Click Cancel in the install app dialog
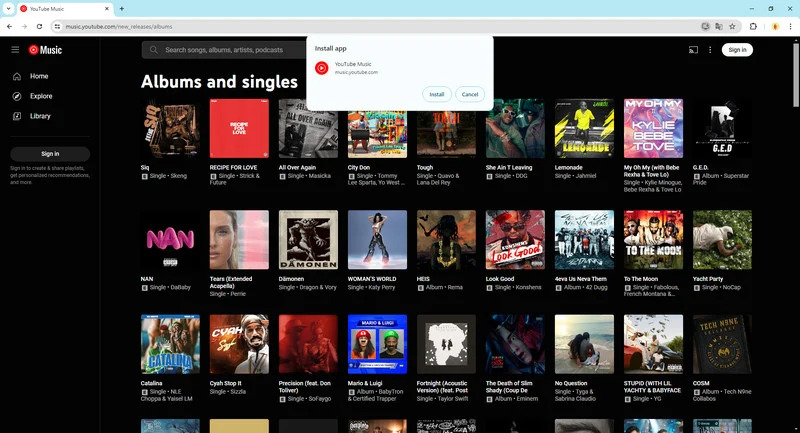Viewport: 800px width, 433px height. tap(470, 94)
